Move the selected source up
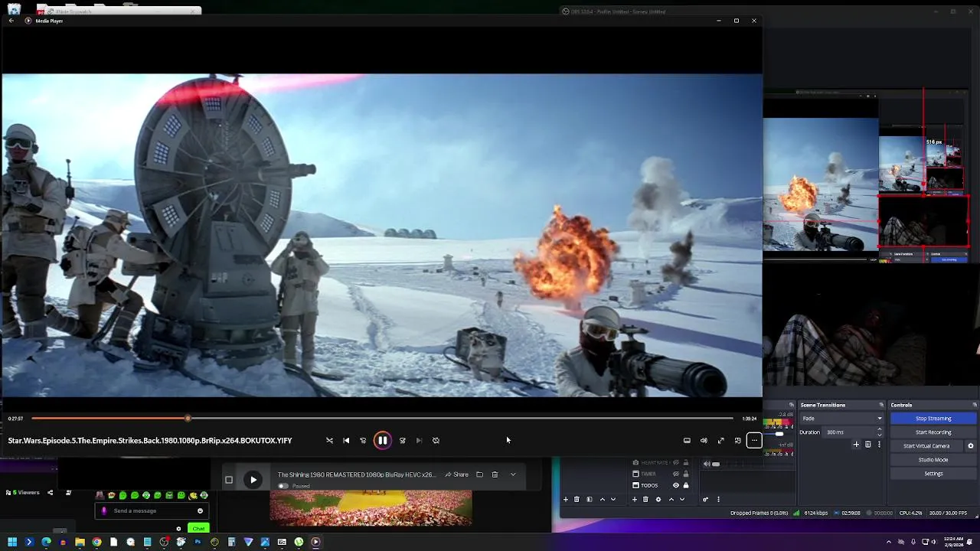980x551 pixels. pos(671,499)
